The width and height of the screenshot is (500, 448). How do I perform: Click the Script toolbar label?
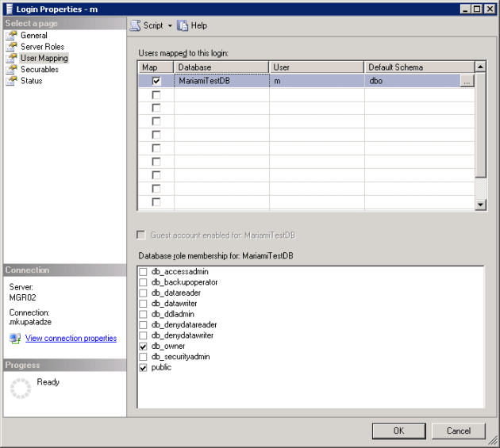[x=153, y=25]
